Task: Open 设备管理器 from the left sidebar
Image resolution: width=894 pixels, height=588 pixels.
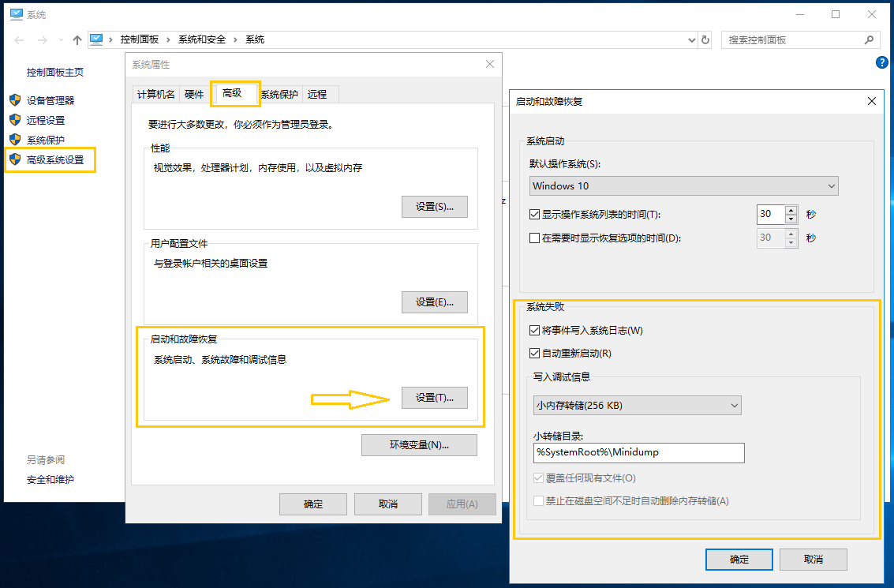Action: 52,100
